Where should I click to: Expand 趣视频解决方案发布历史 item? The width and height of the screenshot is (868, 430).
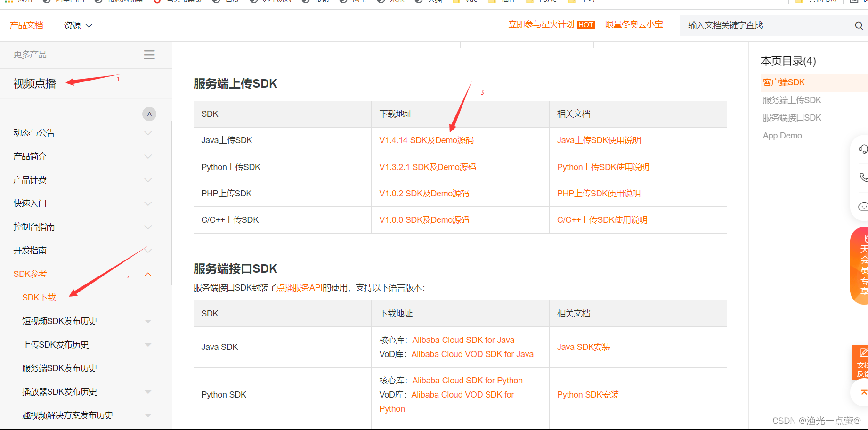[148, 415]
